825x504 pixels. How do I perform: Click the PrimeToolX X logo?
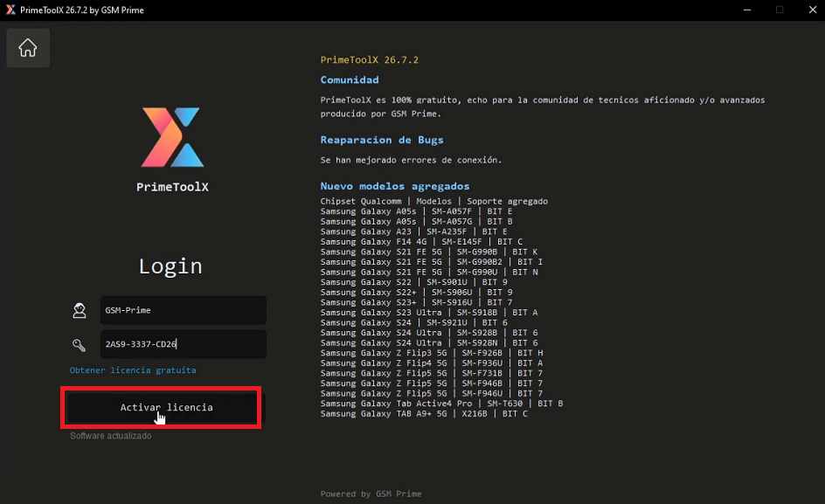(172, 137)
